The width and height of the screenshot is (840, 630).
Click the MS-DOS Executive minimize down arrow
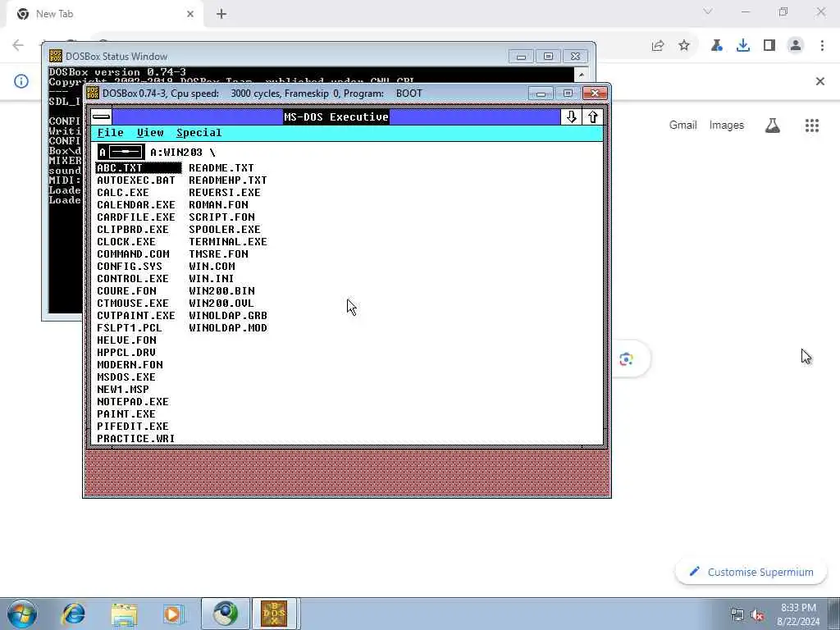(571, 116)
